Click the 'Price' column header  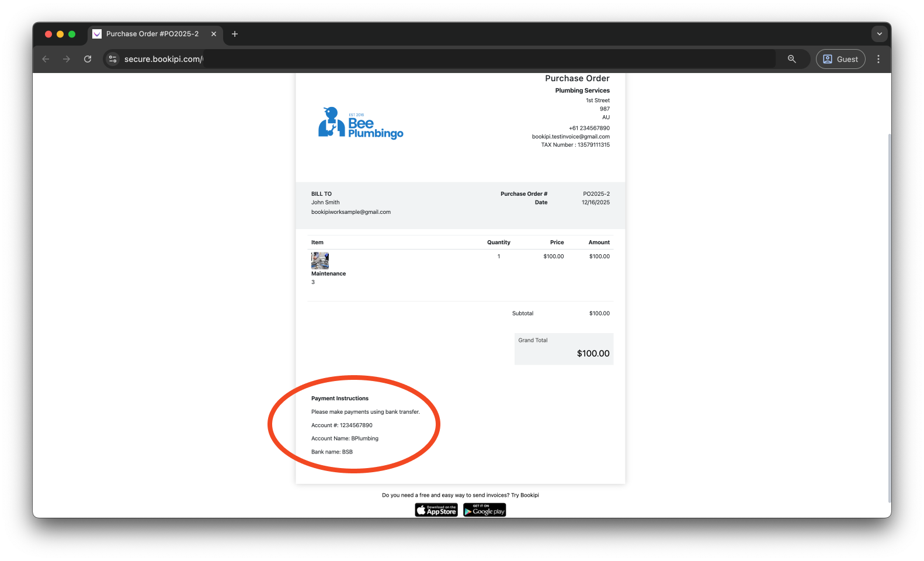(557, 243)
